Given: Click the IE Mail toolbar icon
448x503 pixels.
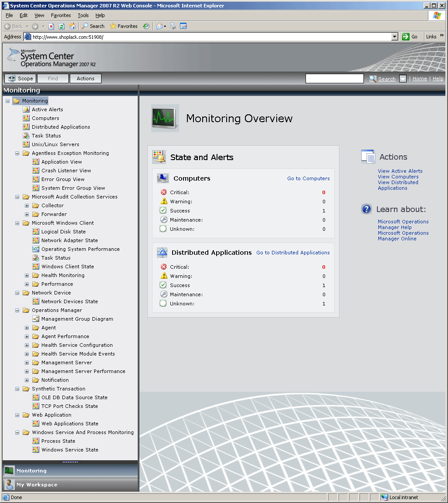Looking at the screenshot, I should (x=160, y=26).
